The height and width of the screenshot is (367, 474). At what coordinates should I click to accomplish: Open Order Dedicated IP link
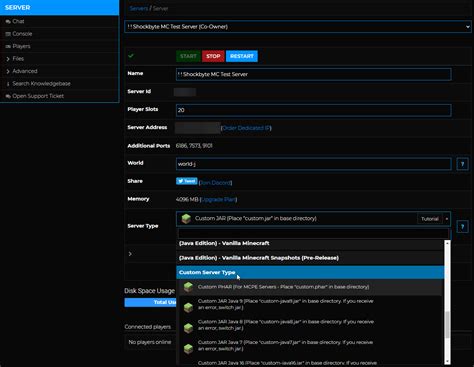(x=246, y=128)
